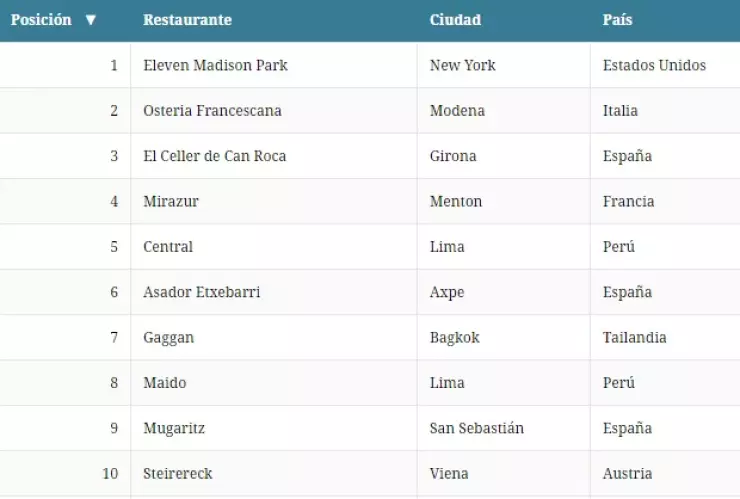Click the Tailandia country cell
Image resolution: width=740 pixels, height=499 pixels.
point(634,338)
